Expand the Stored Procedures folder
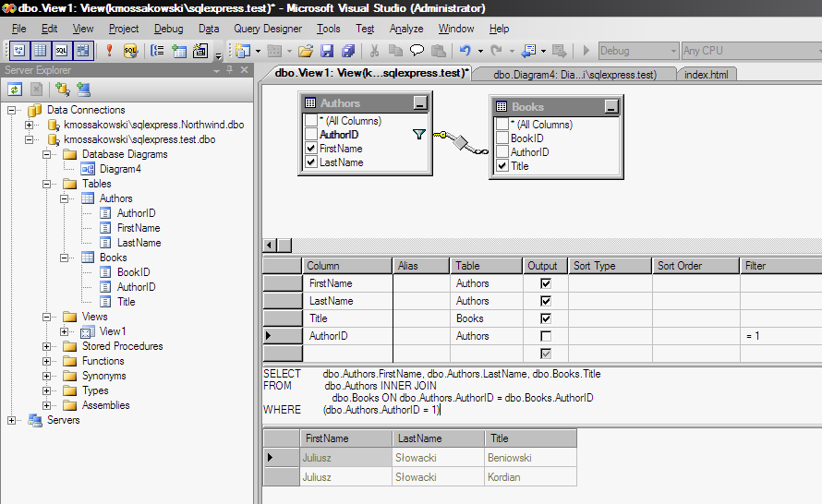 [47, 346]
